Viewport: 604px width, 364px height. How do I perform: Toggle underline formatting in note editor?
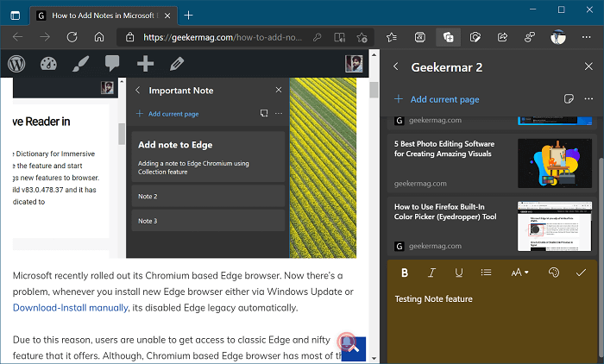pos(458,273)
